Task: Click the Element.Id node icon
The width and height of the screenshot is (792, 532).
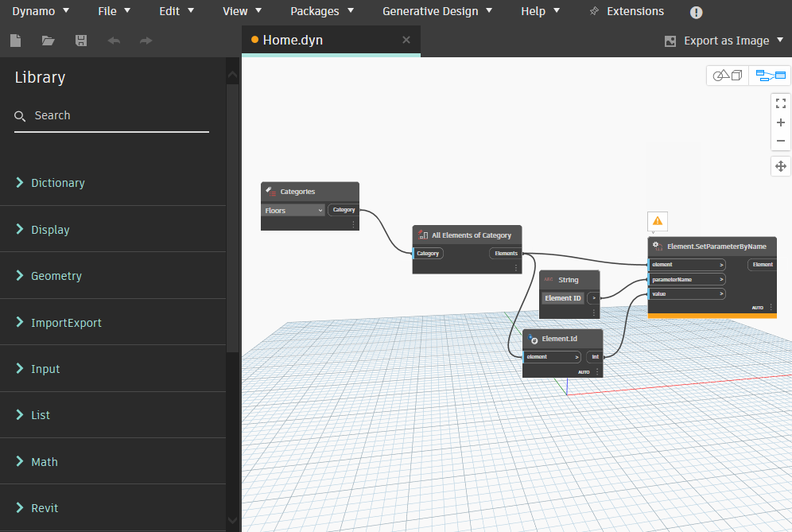Action: [x=533, y=339]
